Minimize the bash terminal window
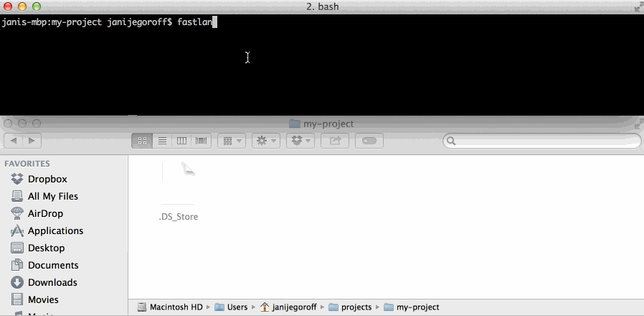The width and height of the screenshot is (644, 316). (x=22, y=6)
